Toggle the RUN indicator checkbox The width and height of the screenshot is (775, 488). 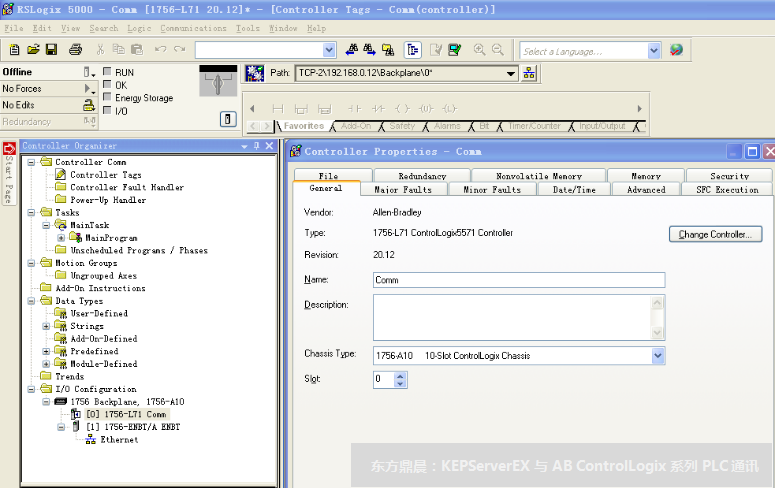pyautogui.click(x=107, y=72)
